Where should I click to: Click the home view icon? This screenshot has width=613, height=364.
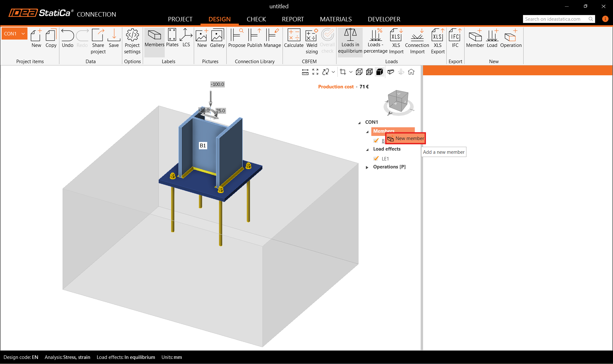[411, 72]
